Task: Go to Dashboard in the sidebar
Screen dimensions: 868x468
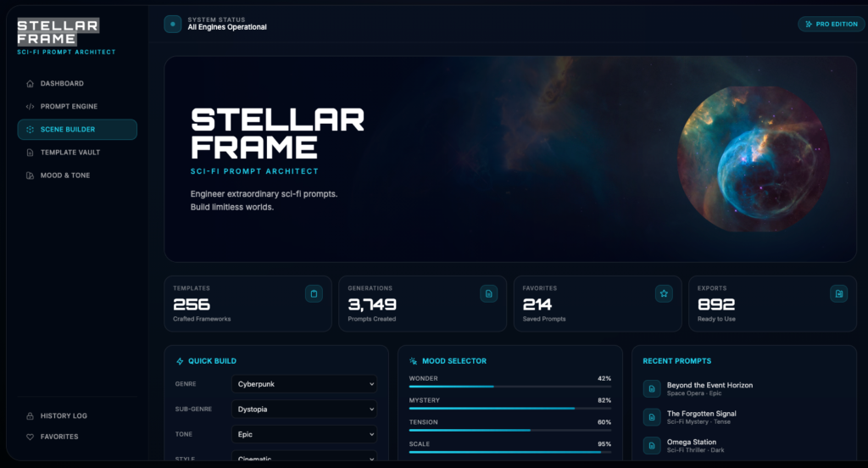Action: coord(77,84)
